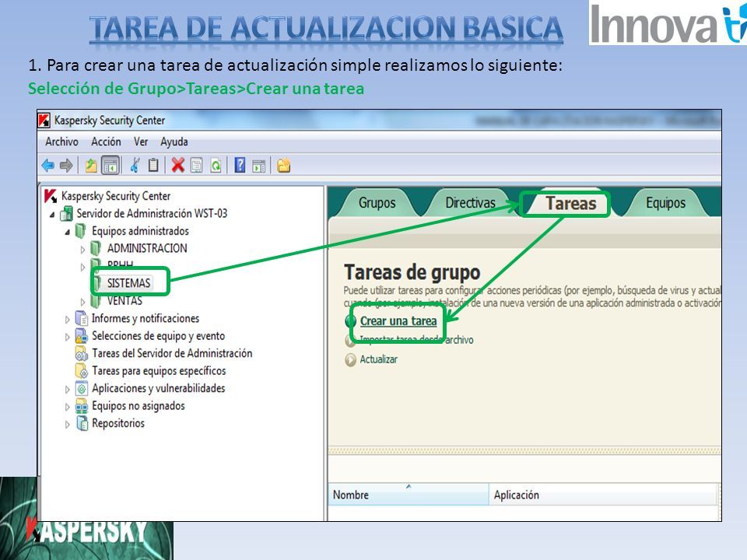Select Equipos administrados in the tree

click(140, 231)
